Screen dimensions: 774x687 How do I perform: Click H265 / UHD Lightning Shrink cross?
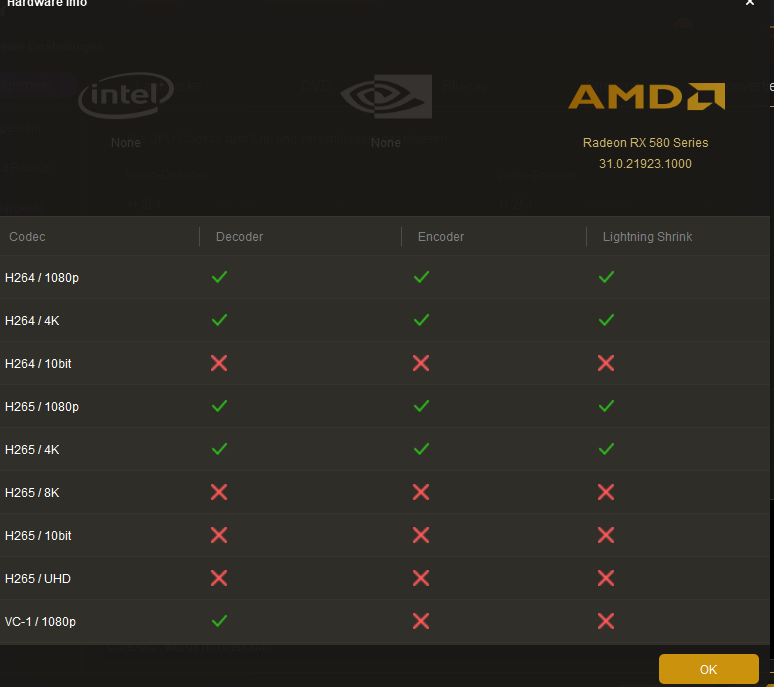pyautogui.click(x=606, y=578)
